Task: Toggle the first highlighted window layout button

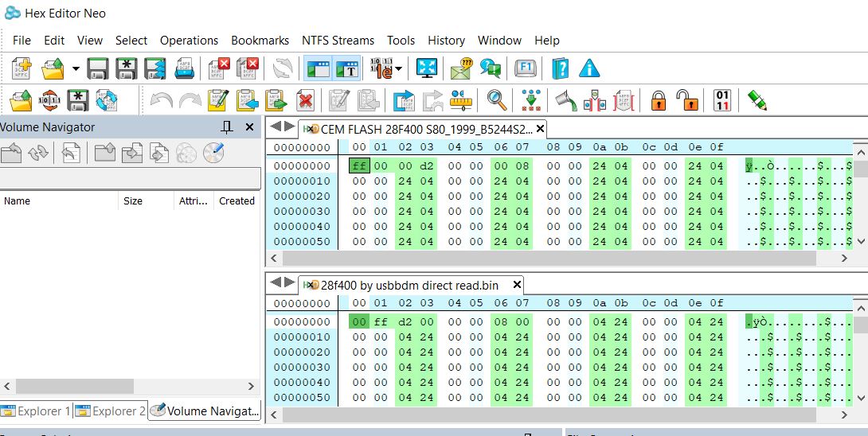Action: coord(318,68)
